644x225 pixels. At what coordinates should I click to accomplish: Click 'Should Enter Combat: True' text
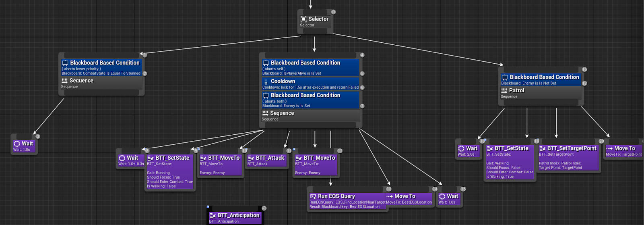[x=170, y=181]
